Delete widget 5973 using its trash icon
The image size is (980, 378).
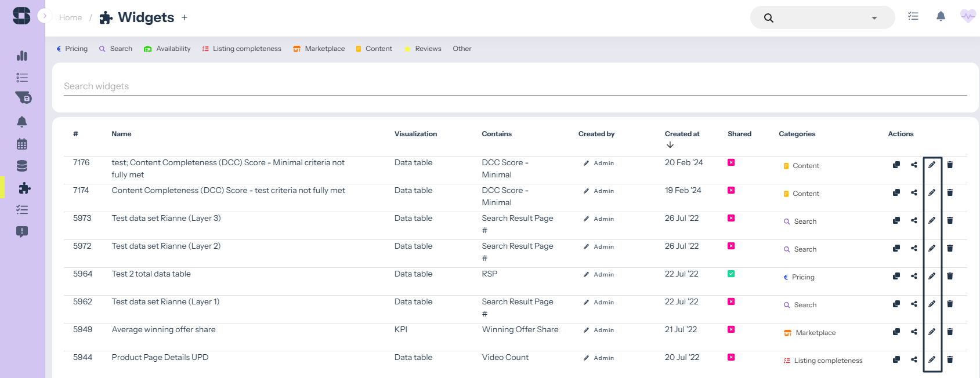pyautogui.click(x=950, y=220)
